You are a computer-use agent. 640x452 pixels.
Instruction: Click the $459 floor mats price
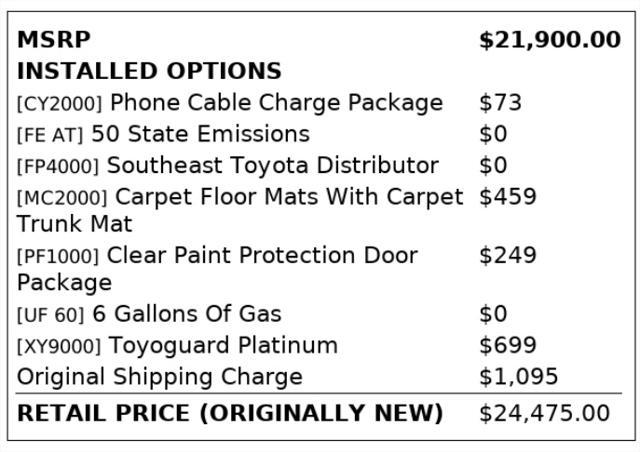tap(507, 197)
